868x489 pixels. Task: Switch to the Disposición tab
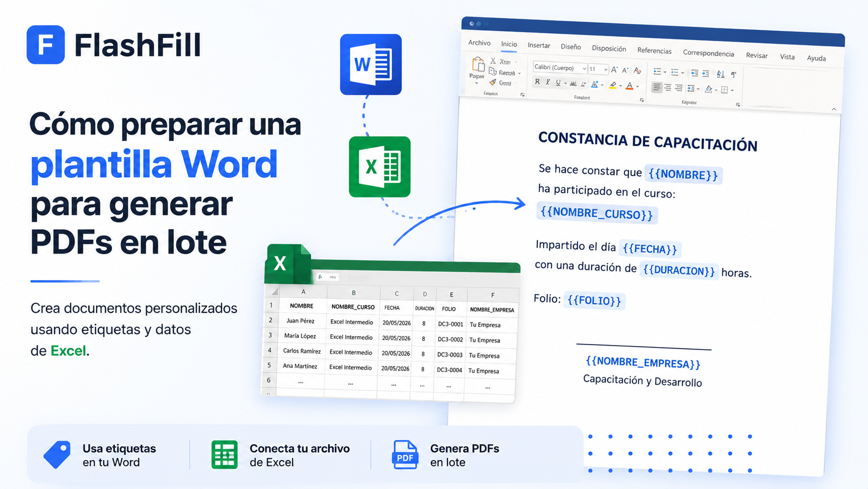[x=609, y=48]
